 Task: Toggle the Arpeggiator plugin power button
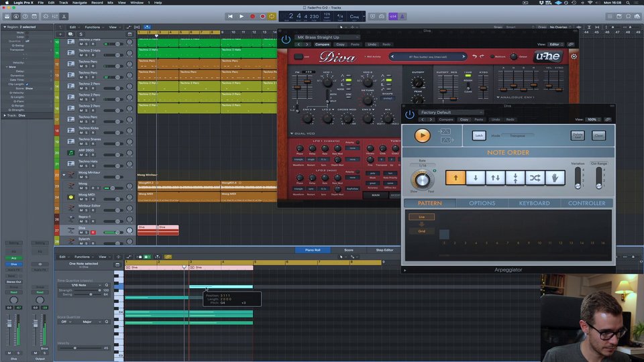pos(409,115)
